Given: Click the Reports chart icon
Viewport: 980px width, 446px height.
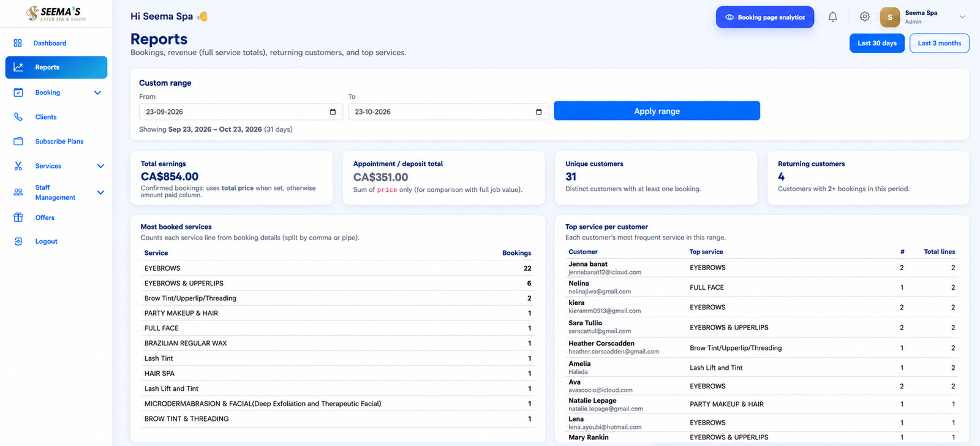Looking at the screenshot, I should point(18,67).
